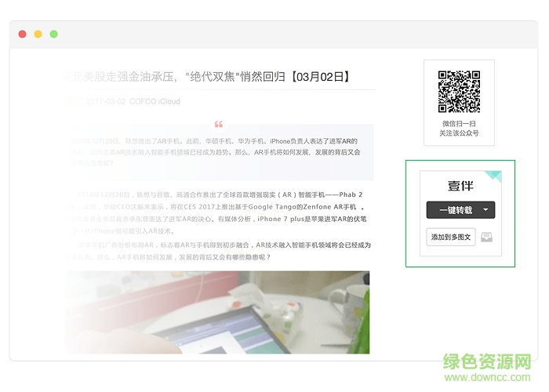Click the orange quotation mark icon
This screenshot has width=549, height=392.
point(218,125)
